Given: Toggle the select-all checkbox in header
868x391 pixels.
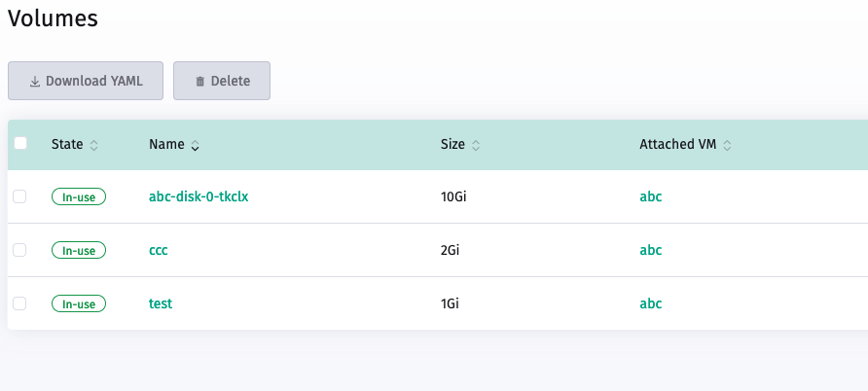Looking at the screenshot, I should click(20, 143).
